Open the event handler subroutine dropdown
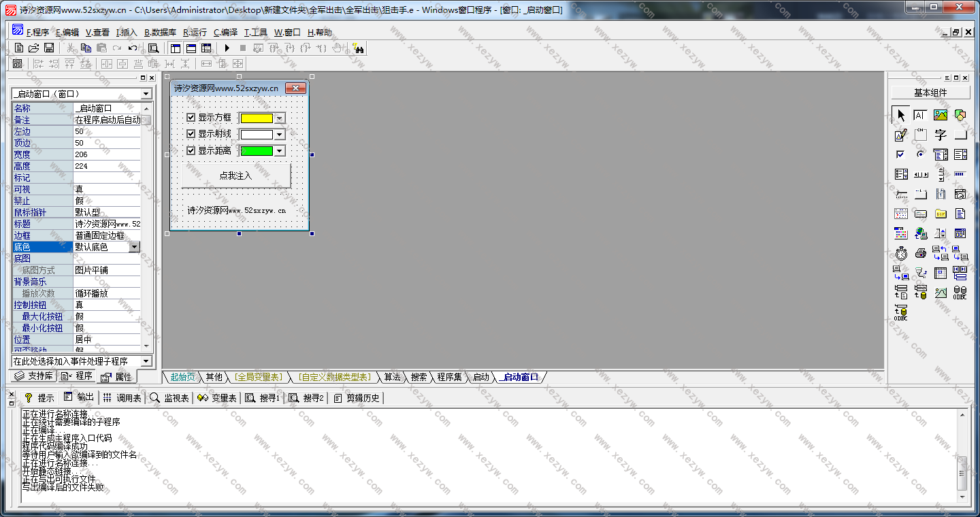The width and height of the screenshot is (980, 517). pyautogui.click(x=146, y=361)
